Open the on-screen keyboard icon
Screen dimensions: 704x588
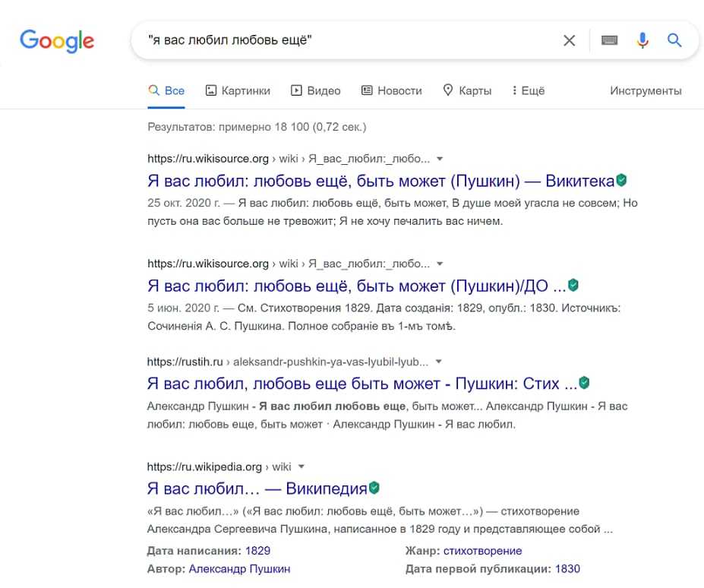pyautogui.click(x=609, y=40)
